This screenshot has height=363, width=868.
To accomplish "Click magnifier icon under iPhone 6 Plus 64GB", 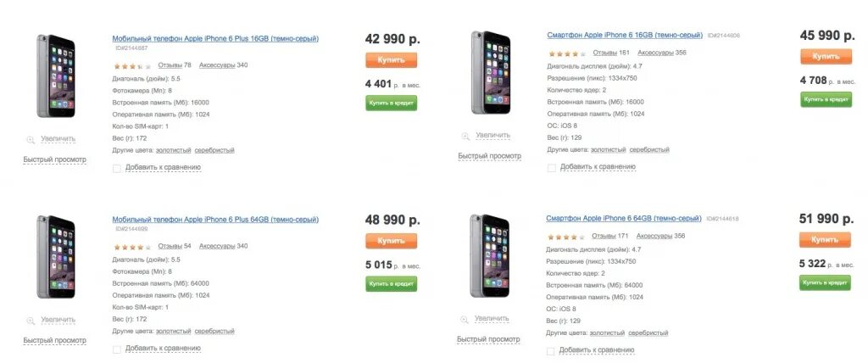I will [x=31, y=320].
